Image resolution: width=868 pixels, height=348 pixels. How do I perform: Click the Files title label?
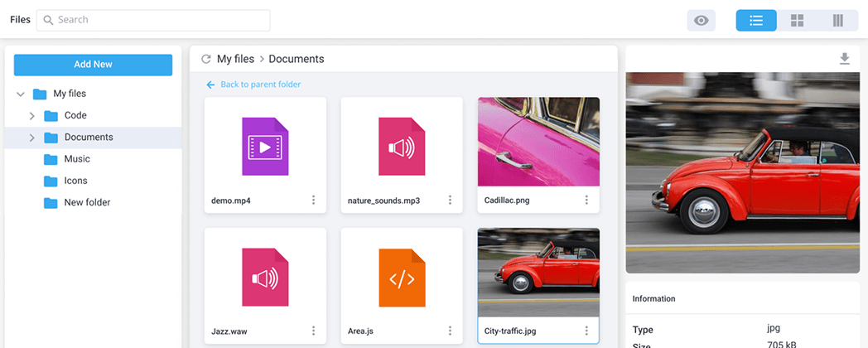click(x=21, y=20)
